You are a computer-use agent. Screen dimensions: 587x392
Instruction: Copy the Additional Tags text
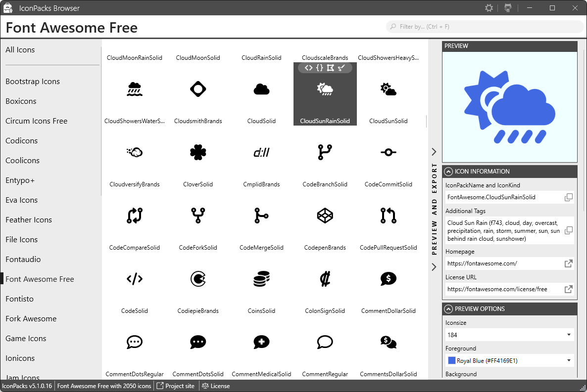pos(568,230)
